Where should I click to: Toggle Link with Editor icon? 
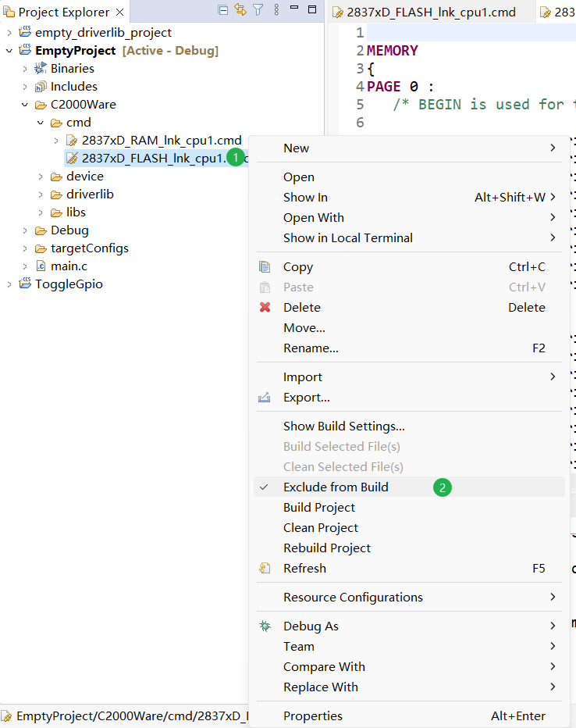[x=240, y=11]
